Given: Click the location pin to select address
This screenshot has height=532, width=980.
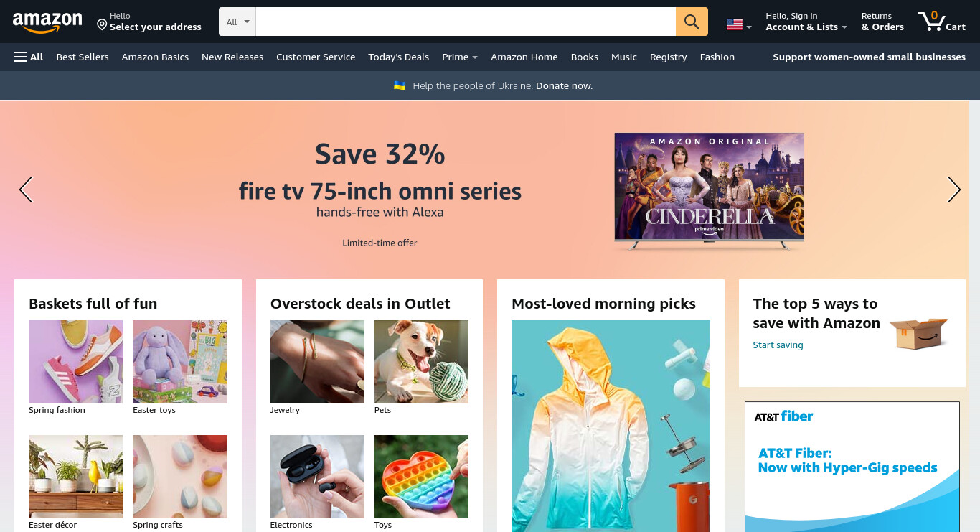Looking at the screenshot, I should (x=102, y=25).
